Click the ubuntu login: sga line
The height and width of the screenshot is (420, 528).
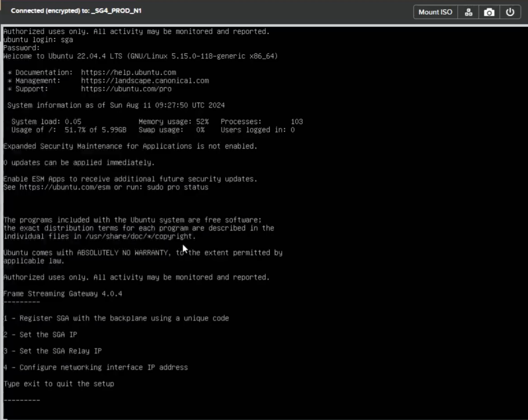(38, 40)
